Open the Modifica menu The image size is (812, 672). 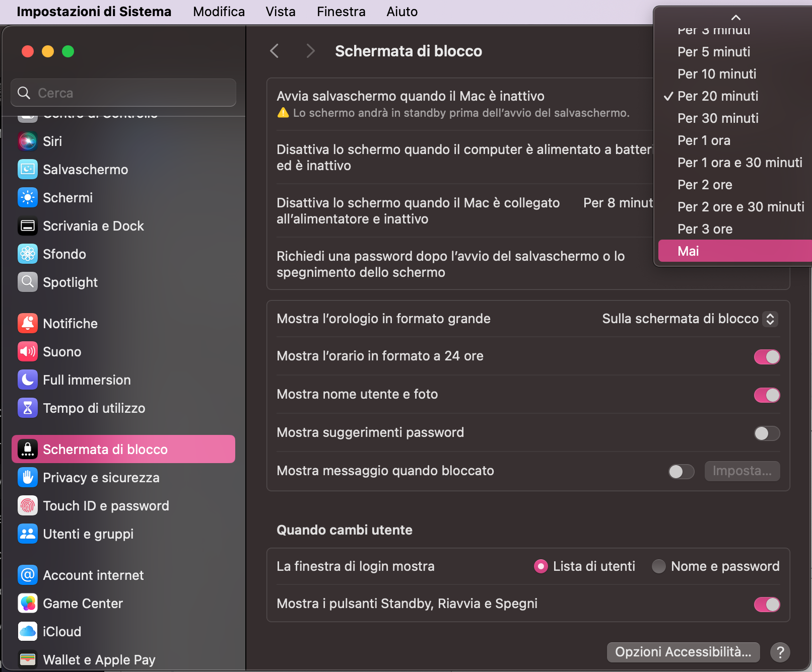(x=219, y=12)
